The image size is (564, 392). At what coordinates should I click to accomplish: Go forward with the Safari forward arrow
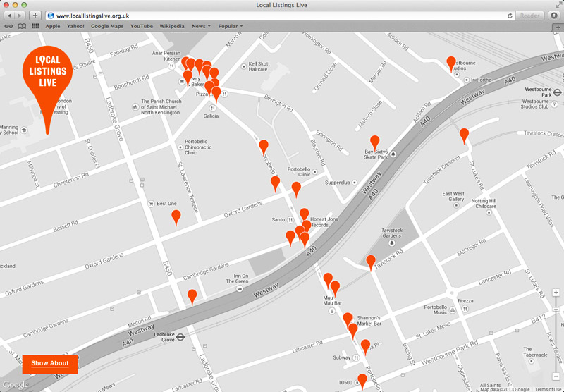20,16
